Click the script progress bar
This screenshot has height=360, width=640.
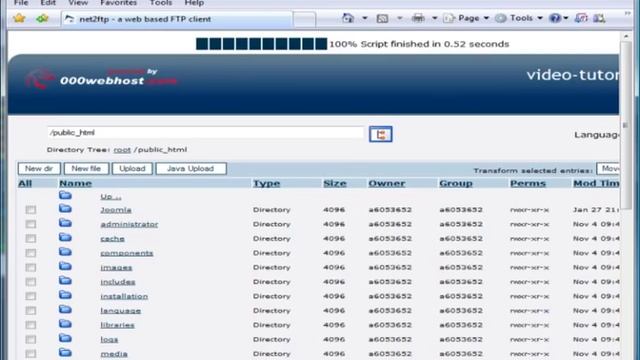(x=261, y=44)
